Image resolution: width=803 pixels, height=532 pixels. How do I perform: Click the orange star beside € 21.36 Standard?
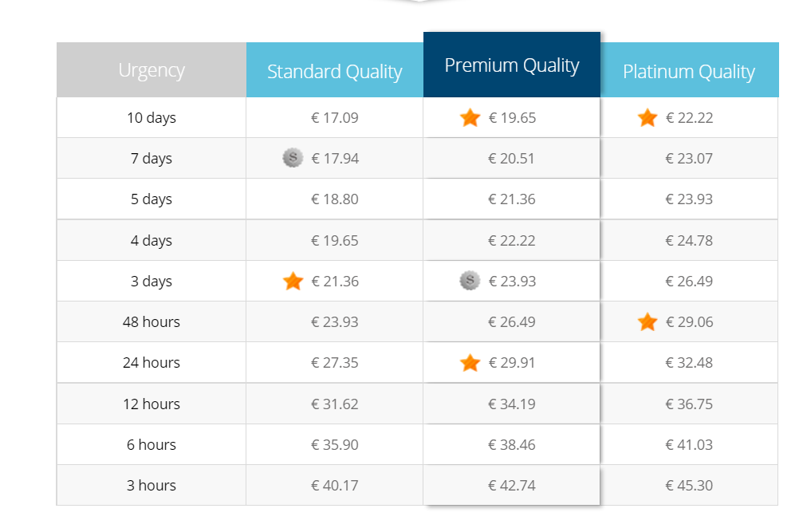tap(293, 281)
